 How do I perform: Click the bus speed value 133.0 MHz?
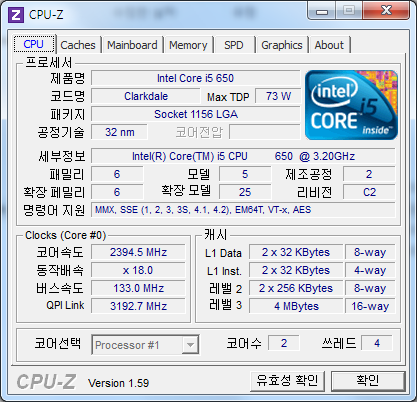(138, 288)
